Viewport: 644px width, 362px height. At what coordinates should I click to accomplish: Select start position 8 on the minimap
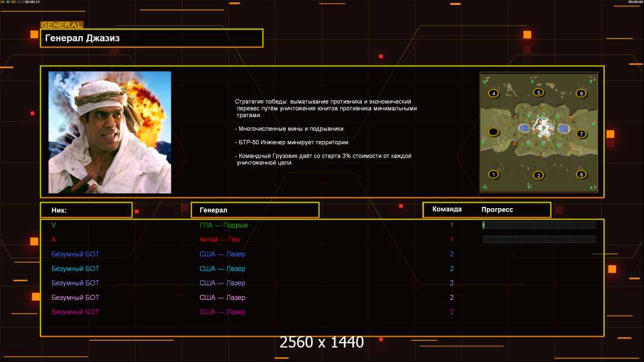pos(581,174)
